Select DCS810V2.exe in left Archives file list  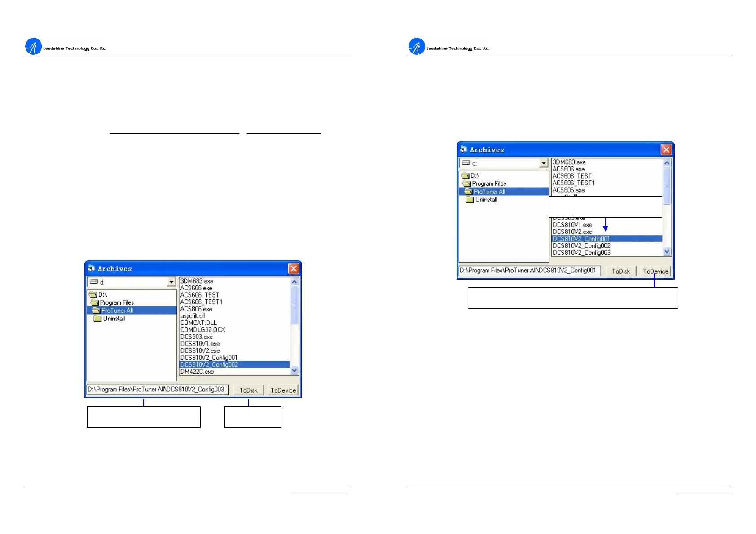pyautogui.click(x=200, y=351)
